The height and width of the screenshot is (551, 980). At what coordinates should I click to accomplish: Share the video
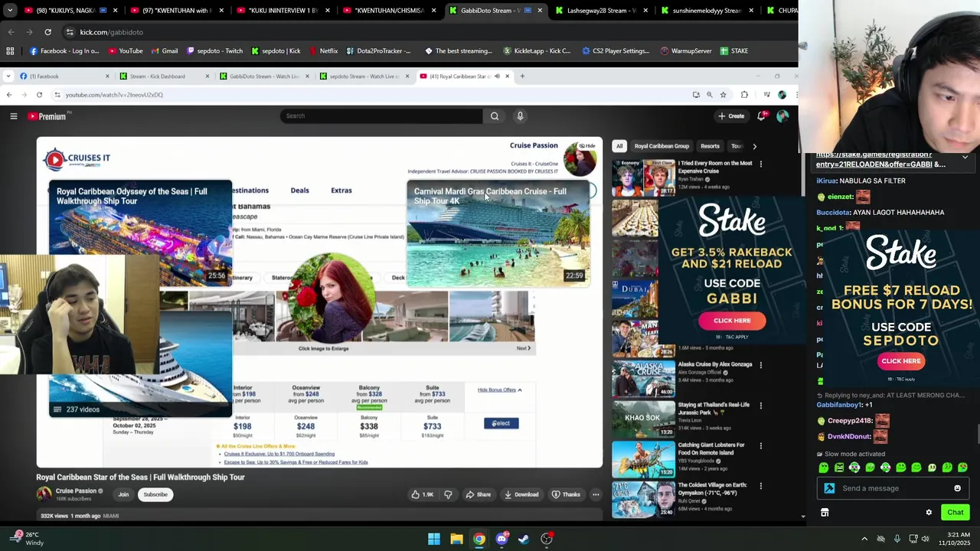point(477,494)
